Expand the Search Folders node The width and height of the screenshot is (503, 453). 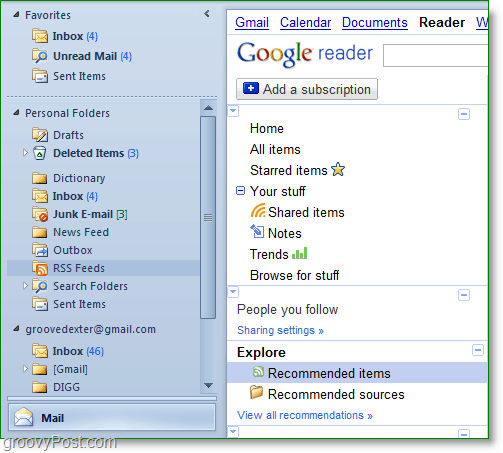click(x=25, y=286)
